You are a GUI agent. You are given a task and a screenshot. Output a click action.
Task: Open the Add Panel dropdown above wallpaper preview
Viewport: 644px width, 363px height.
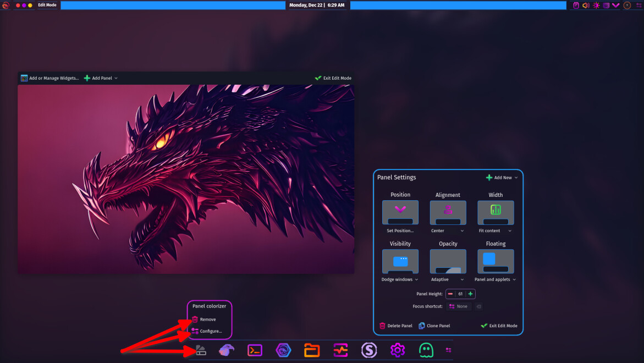(101, 78)
